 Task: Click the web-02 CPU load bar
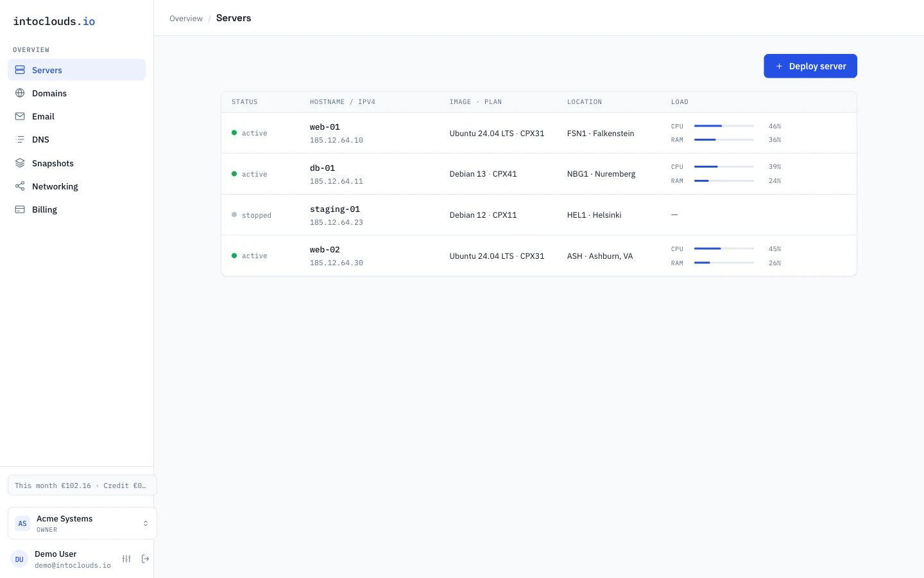pyautogui.click(x=724, y=249)
